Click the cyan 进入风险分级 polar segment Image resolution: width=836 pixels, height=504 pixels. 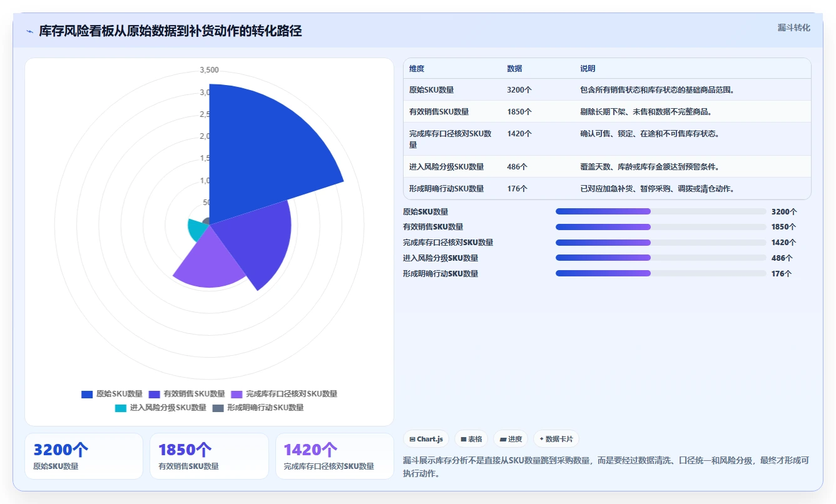[198, 228]
